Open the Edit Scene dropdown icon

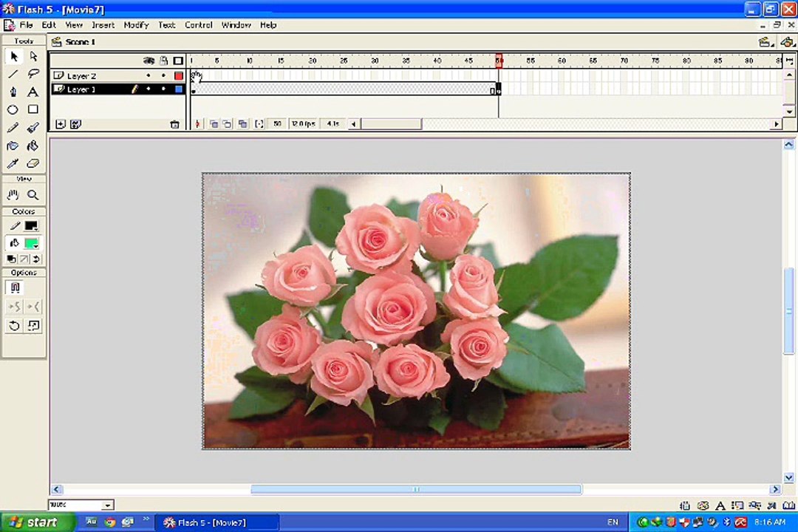tap(765, 42)
